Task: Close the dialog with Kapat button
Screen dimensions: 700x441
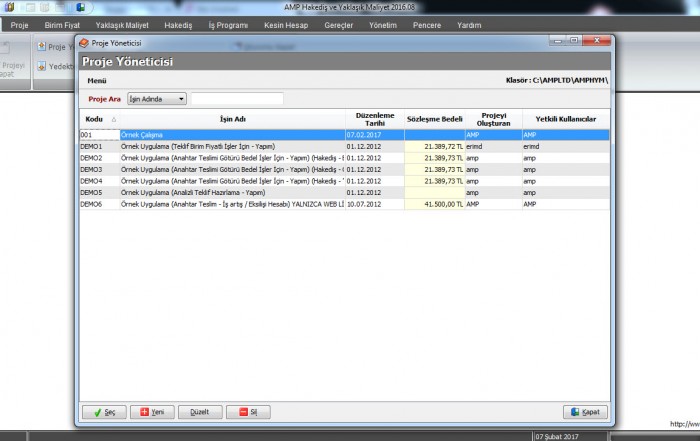Action: click(585, 412)
